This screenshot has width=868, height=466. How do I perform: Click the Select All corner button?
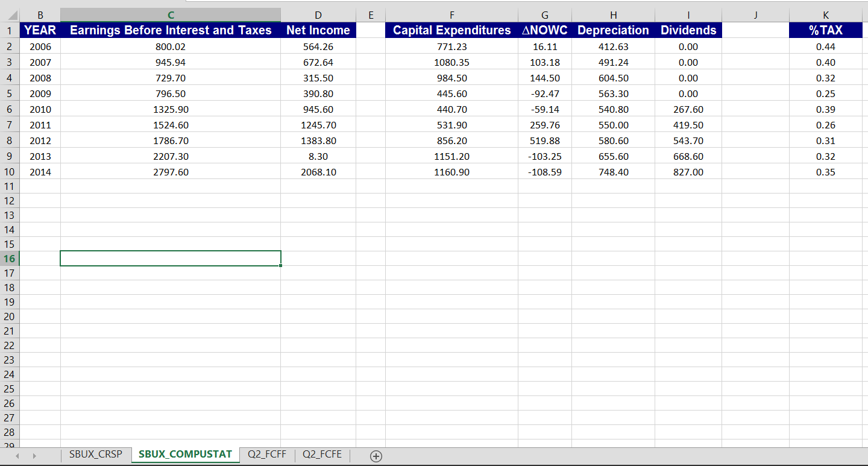pos(10,14)
